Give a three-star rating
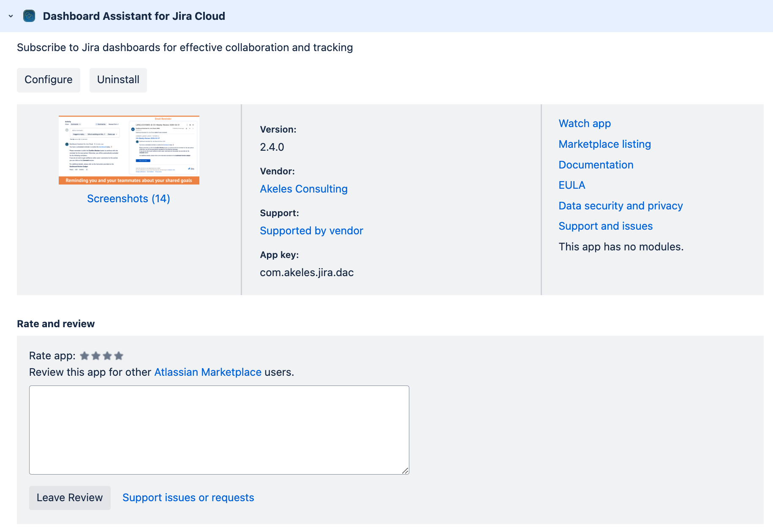 tap(107, 356)
